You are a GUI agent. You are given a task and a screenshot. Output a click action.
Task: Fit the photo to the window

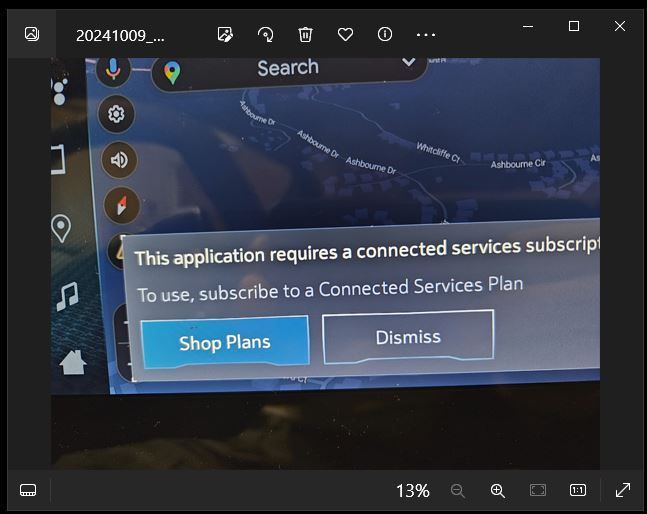pyautogui.click(x=538, y=490)
